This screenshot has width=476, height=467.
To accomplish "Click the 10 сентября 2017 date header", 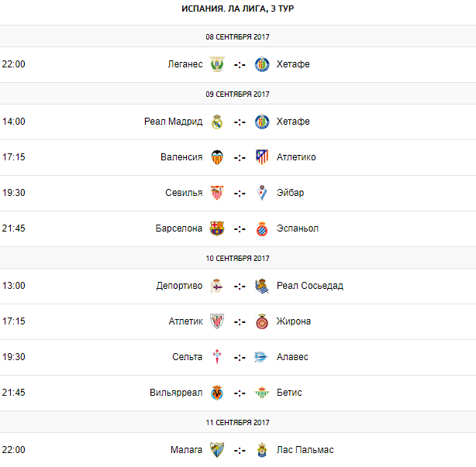I will [237, 258].
